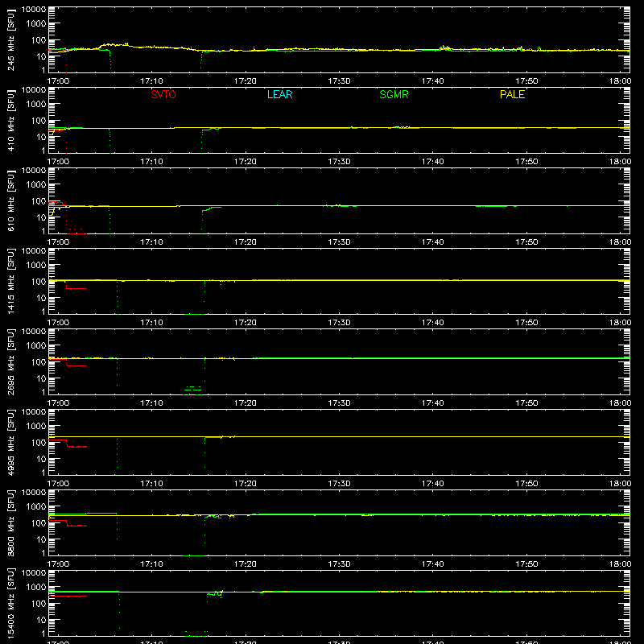The width and height of the screenshot is (644, 644).
Task: Click 17:20 tick under the 8800 MHz panel
Action: 246,564
